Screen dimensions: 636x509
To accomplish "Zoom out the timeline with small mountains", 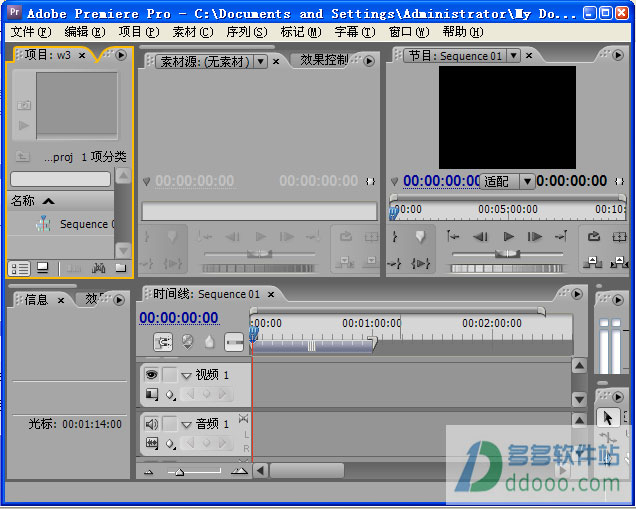I will pos(149,472).
